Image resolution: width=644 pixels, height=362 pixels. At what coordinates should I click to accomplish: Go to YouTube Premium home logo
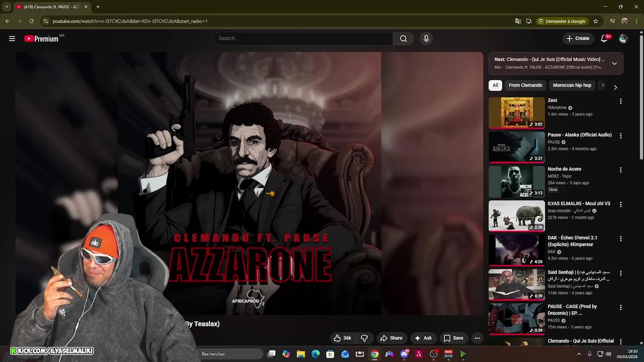coord(41,39)
